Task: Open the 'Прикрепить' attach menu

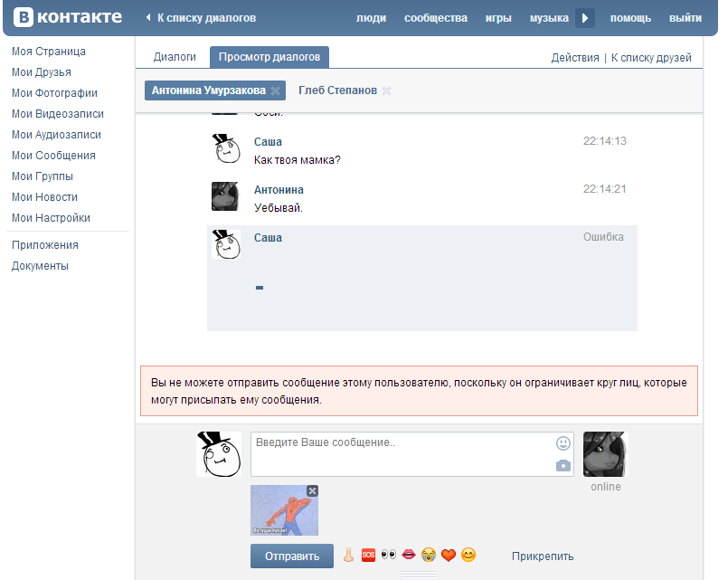Action: click(x=543, y=556)
